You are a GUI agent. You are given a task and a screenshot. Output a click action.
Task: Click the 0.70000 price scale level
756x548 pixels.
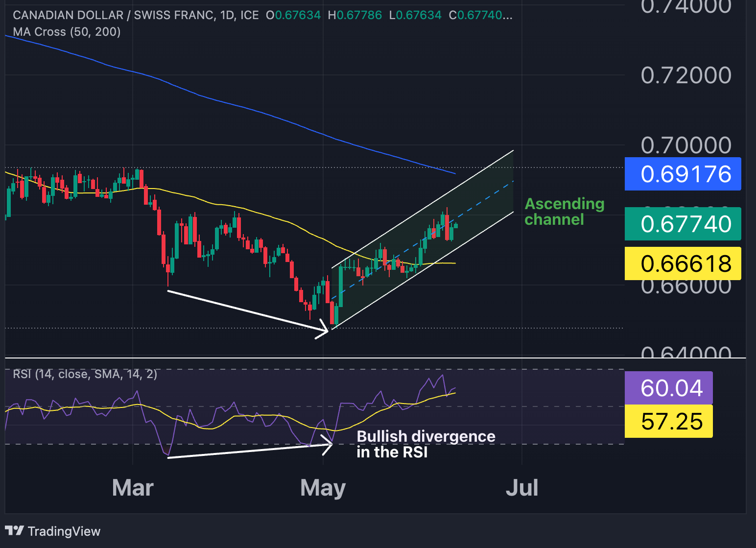[686, 145]
